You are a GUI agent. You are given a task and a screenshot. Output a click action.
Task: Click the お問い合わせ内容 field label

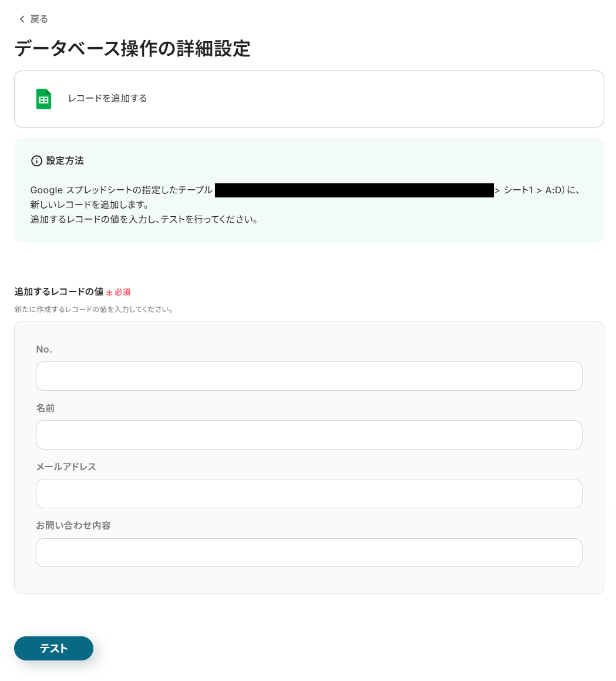pyautogui.click(x=73, y=525)
